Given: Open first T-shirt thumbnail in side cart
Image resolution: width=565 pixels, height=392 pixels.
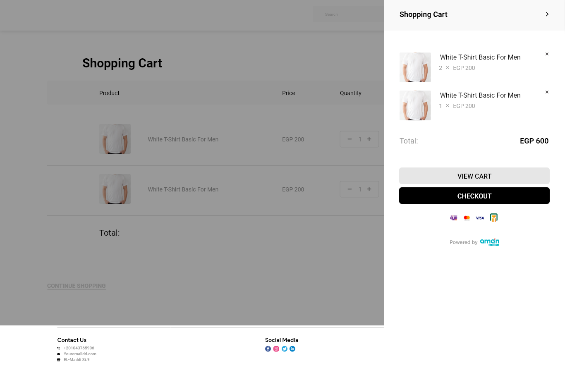Looking at the screenshot, I should click(x=415, y=67).
